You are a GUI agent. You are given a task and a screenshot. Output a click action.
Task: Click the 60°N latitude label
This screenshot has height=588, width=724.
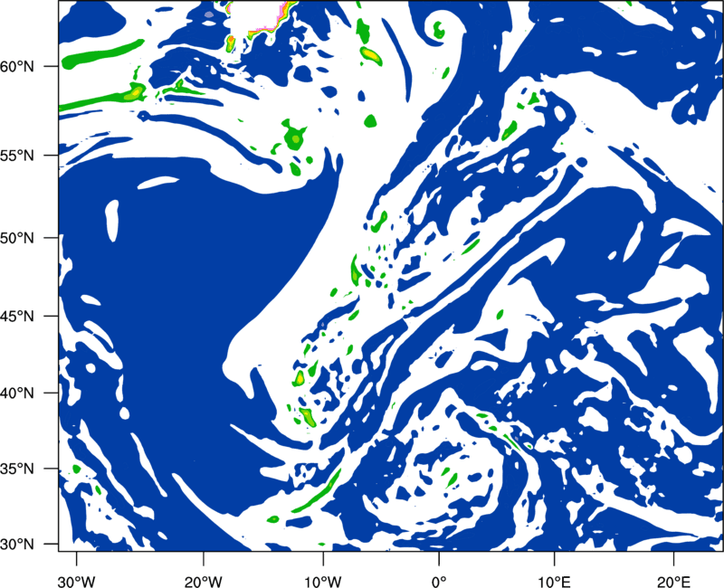pyautogui.click(x=17, y=67)
